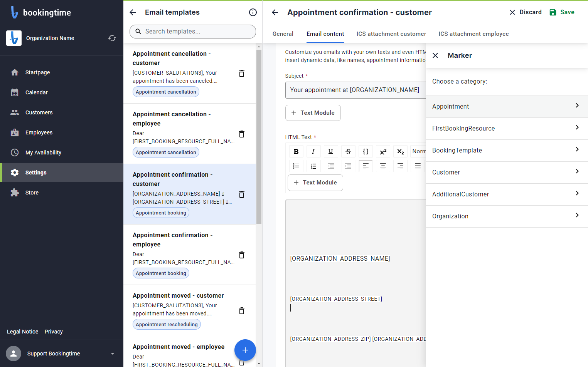Center align text in editor
588x367 pixels.
(x=383, y=166)
